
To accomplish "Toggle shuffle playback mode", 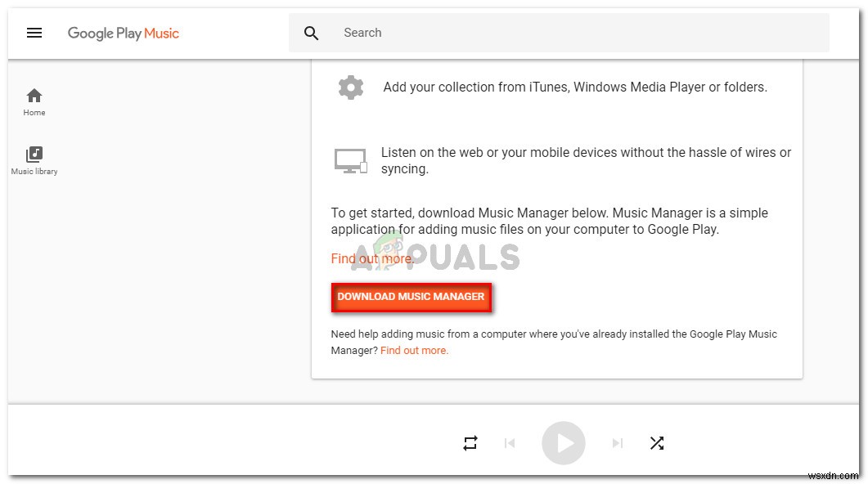I will (657, 442).
